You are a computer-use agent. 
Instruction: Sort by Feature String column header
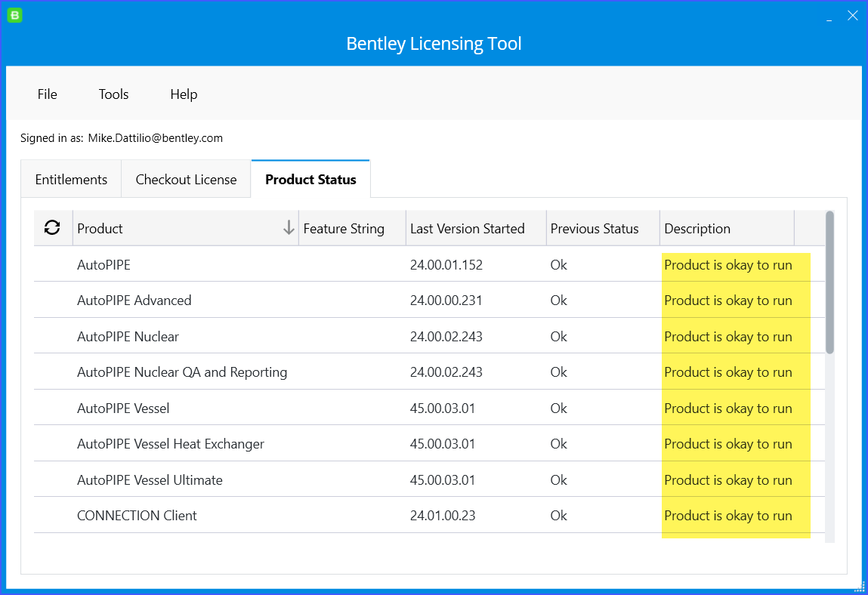point(344,229)
